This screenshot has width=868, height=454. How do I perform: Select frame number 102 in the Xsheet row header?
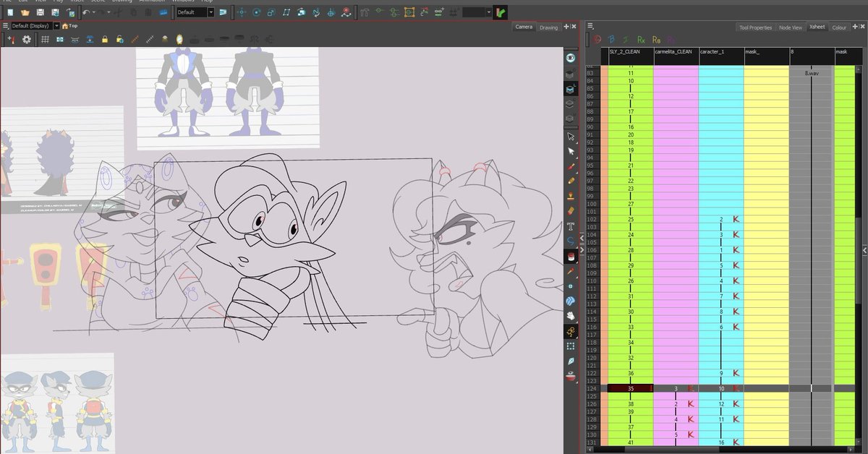click(591, 219)
